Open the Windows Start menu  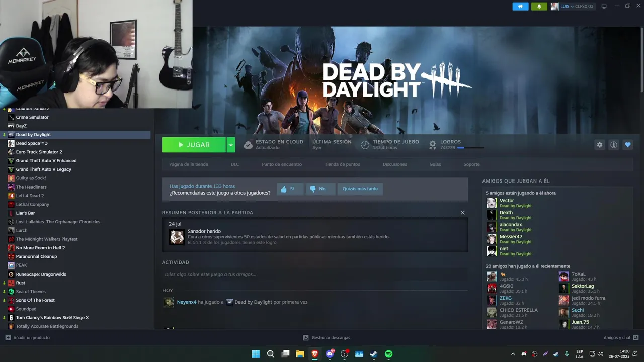(256, 354)
